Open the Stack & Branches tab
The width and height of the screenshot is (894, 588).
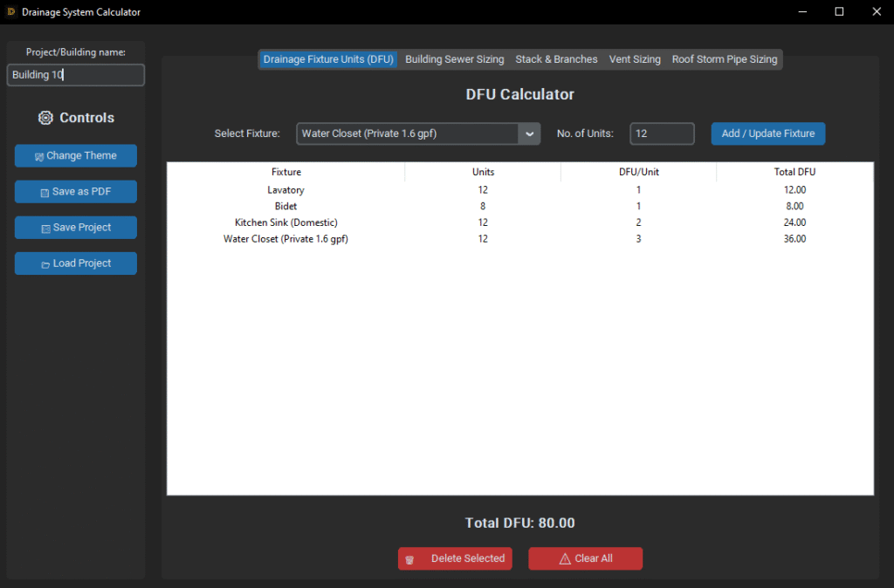point(556,59)
